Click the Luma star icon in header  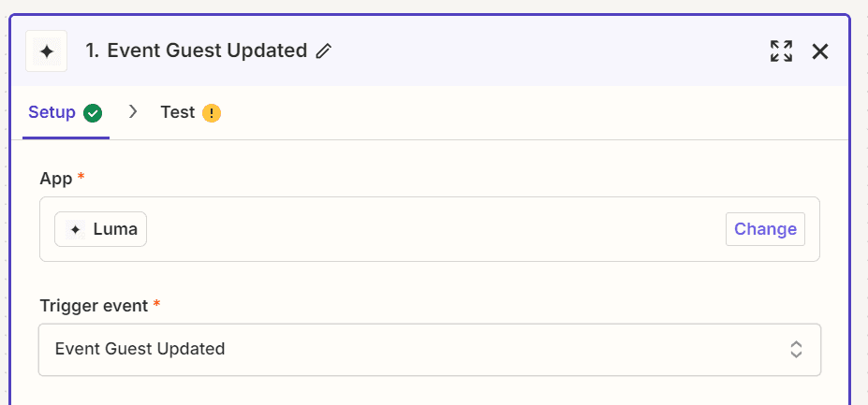coord(47,51)
